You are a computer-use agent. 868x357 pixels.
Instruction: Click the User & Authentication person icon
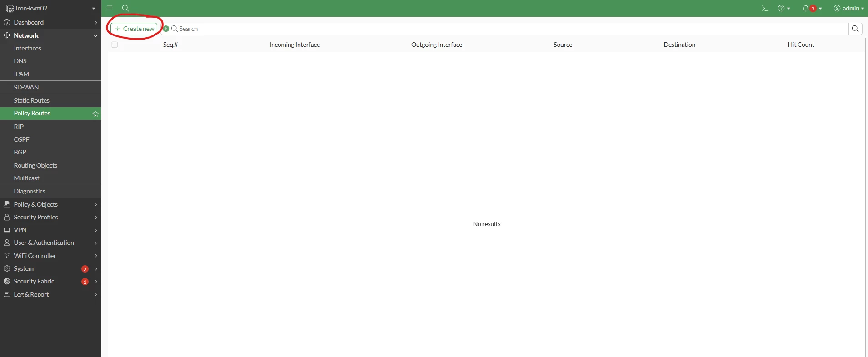tap(7, 243)
